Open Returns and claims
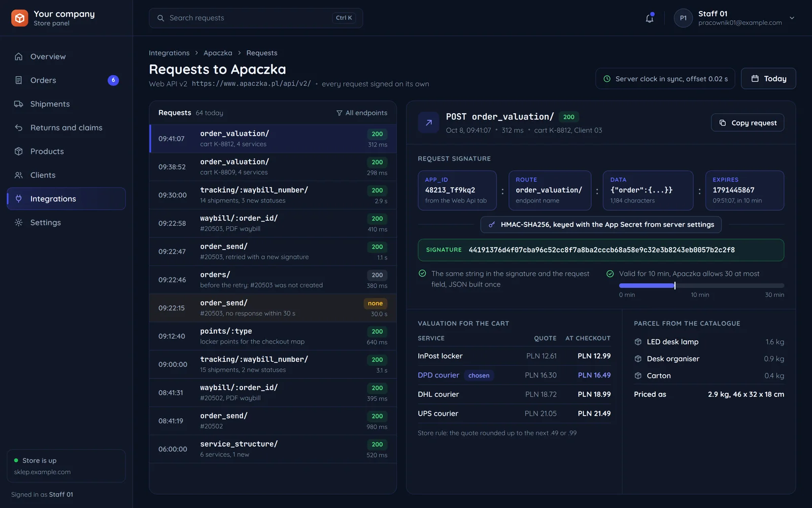This screenshot has width=812, height=508. 66,128
